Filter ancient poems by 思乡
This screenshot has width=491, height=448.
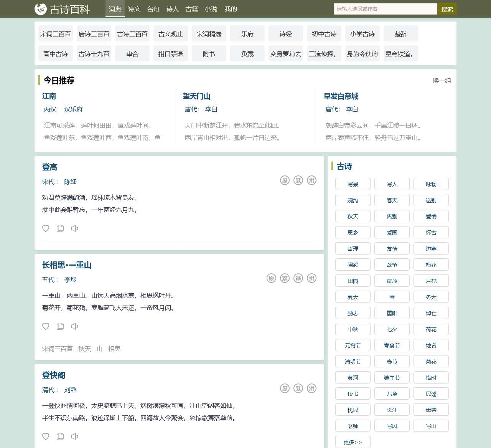[353, 232]
